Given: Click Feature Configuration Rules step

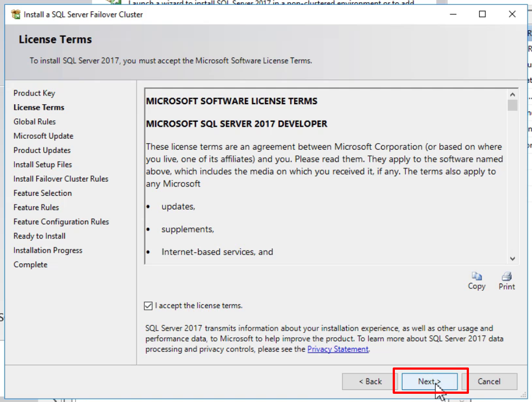Looking at the screenshot, I should pos(61,222).
